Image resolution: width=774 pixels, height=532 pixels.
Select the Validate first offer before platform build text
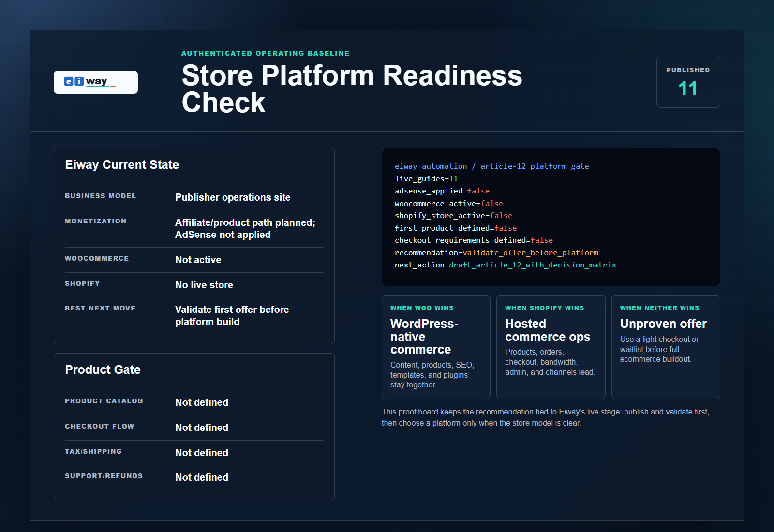click(232, 315)
